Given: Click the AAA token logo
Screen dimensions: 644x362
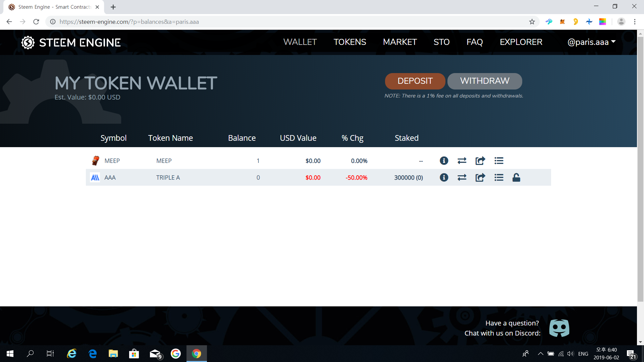Looking at the screenshot, I should [x=95, y=177].
